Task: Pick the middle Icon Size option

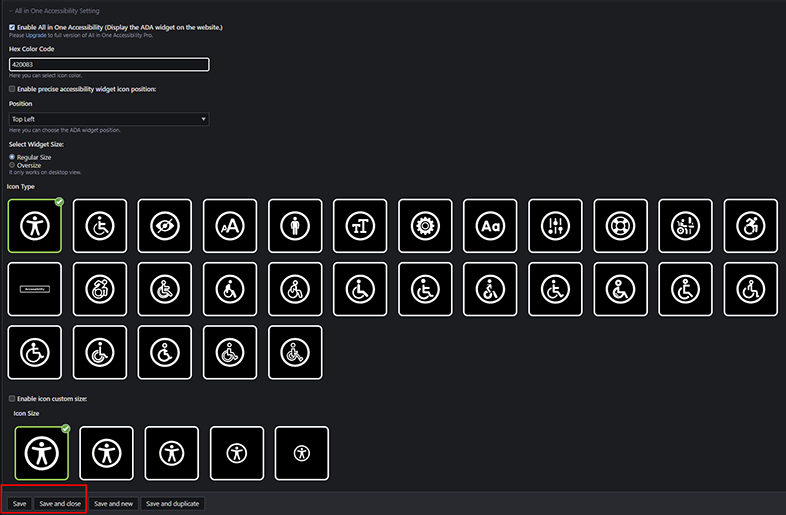Action: pyautogui.click(x=171, y=453)
